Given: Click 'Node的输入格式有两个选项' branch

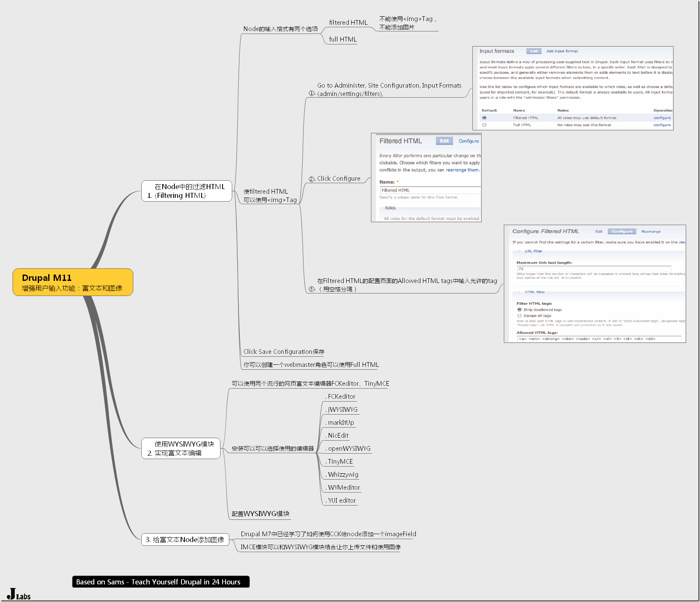Looking at the screenshot, I should 280,29.
